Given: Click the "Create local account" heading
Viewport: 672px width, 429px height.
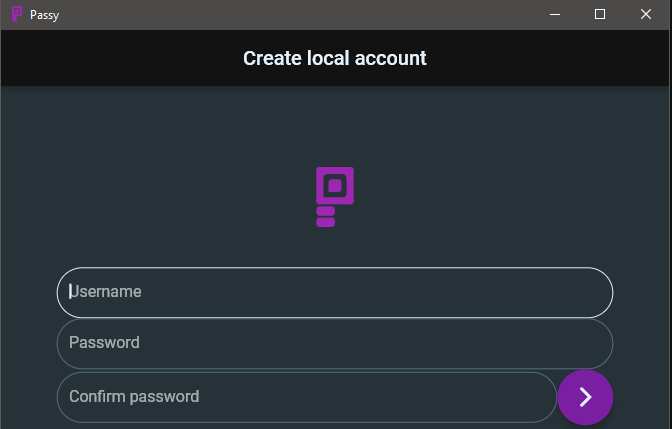Looking at the screenshot, I should coord(335,58).
